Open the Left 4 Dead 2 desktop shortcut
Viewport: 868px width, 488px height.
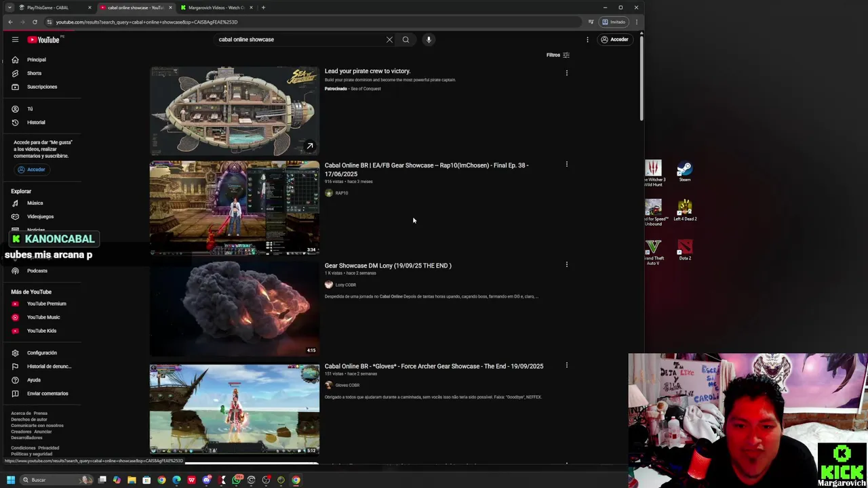pyautogui.click(x=685, y=210)
